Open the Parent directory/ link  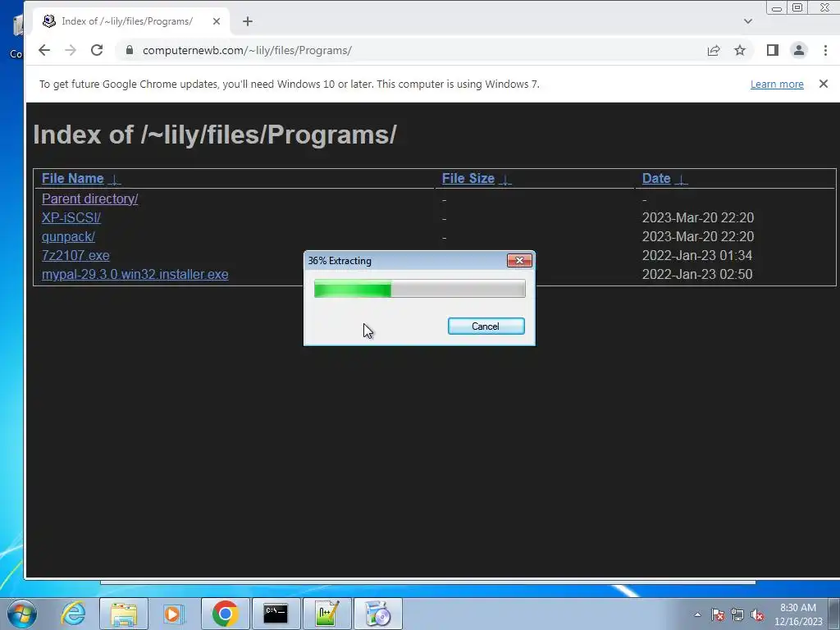click(x=89, y=199)
